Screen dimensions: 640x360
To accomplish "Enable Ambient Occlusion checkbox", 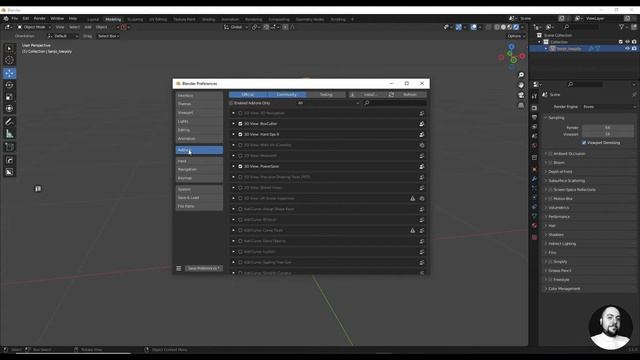I will coord(550,154).
